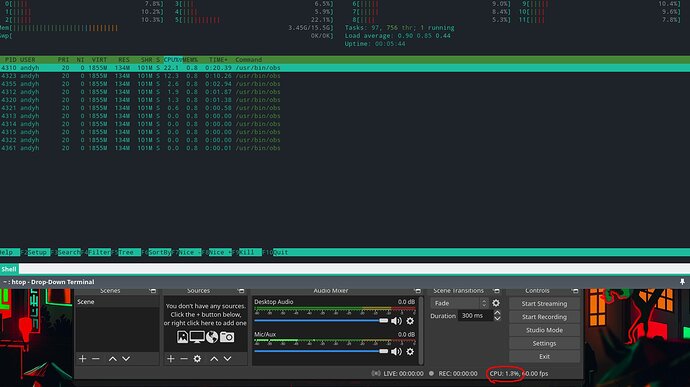This screenshot has width=690, height=387.
Task: Click F8 Nice + in htop footer
Action: pos(217,252)
